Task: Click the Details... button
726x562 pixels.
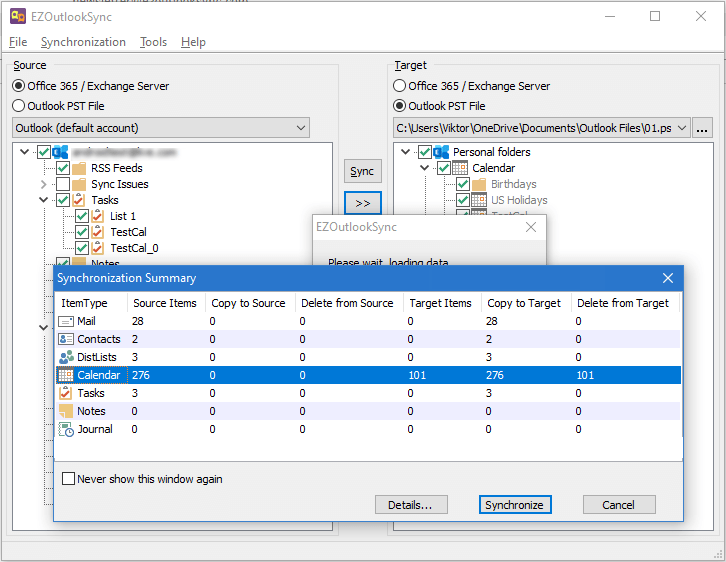Action: click(x=411, y=505)
